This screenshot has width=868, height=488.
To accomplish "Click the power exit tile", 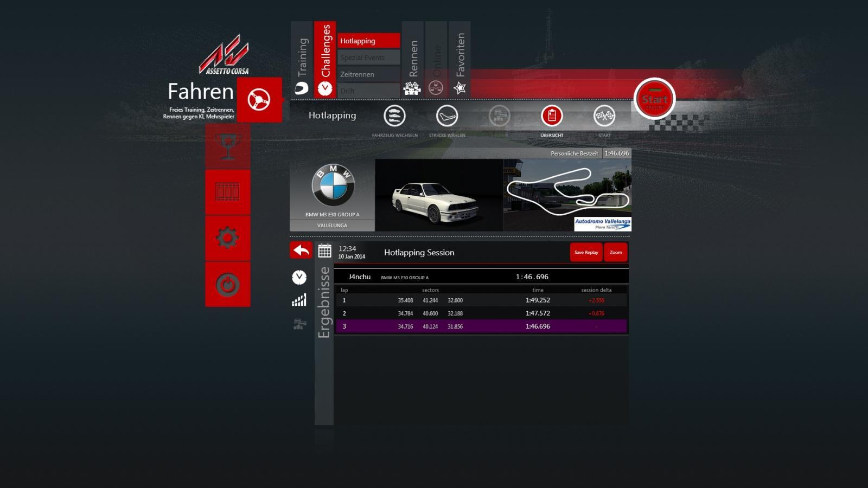I will pos(228,285).
